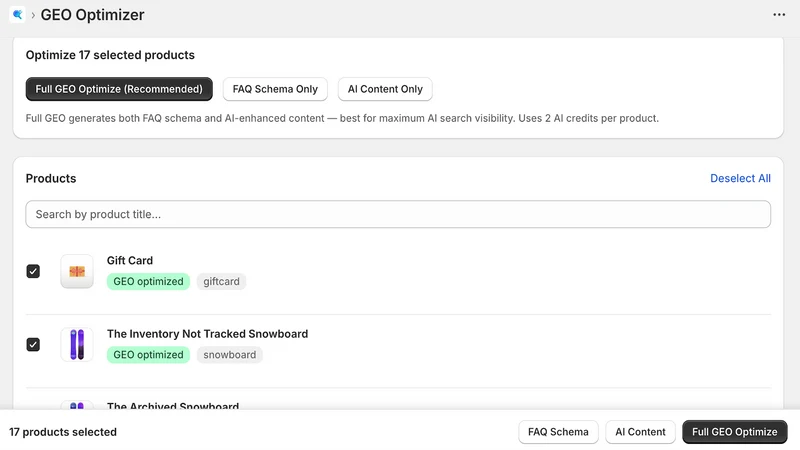
Task: Click The Inventory Not Tracked Snowboard title
Action: pyautogui.click(x=207, y=334)
